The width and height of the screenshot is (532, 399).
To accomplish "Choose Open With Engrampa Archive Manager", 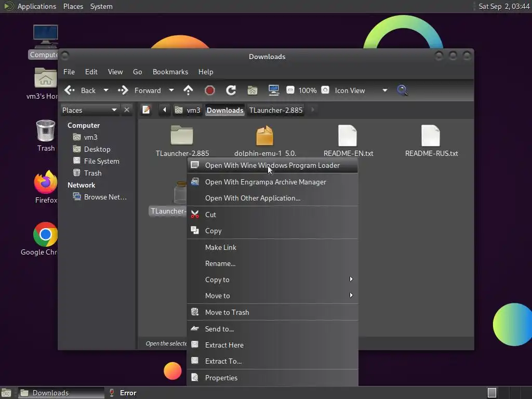I will 272,182.
